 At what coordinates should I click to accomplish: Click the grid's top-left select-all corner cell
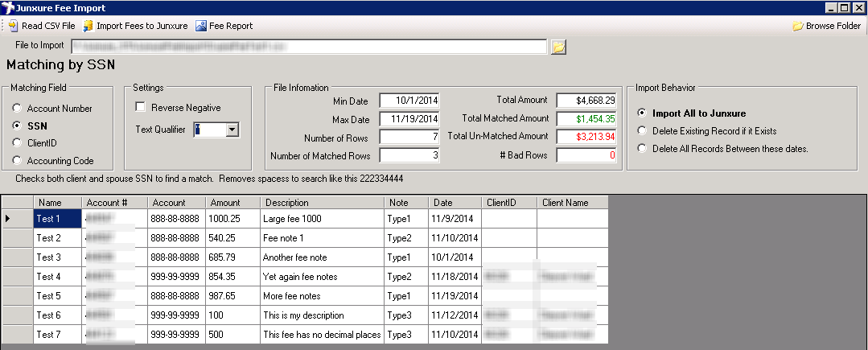[x=18, y=202]
